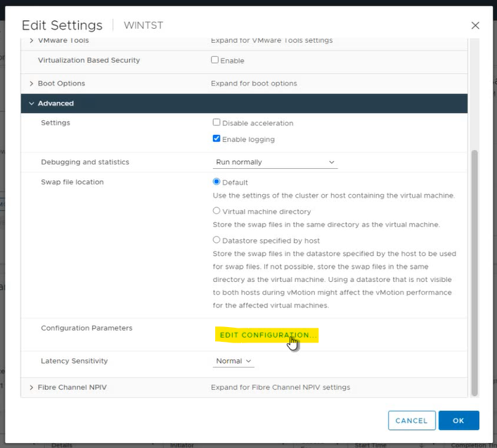Screen dimensions: 497x448
Task: Uncheck the Enable logging checkbox
Action: [x=217, y=139]
